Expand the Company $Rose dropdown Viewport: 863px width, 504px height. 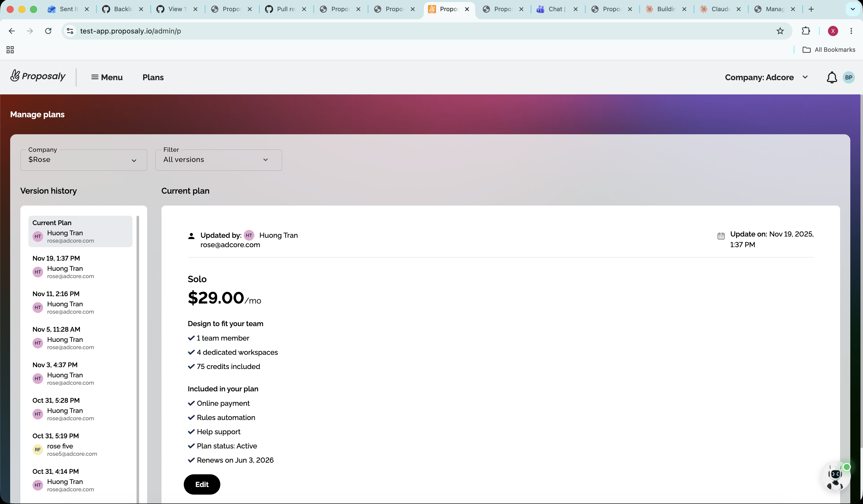coord(84,160)
